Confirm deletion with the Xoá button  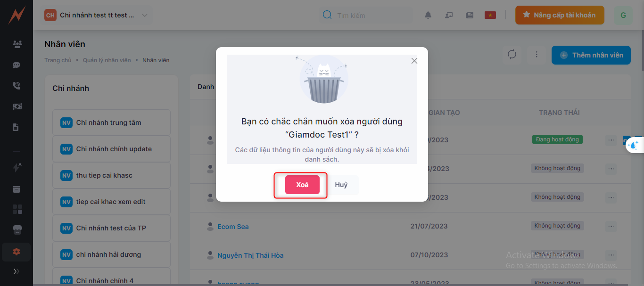click(302, 185)
